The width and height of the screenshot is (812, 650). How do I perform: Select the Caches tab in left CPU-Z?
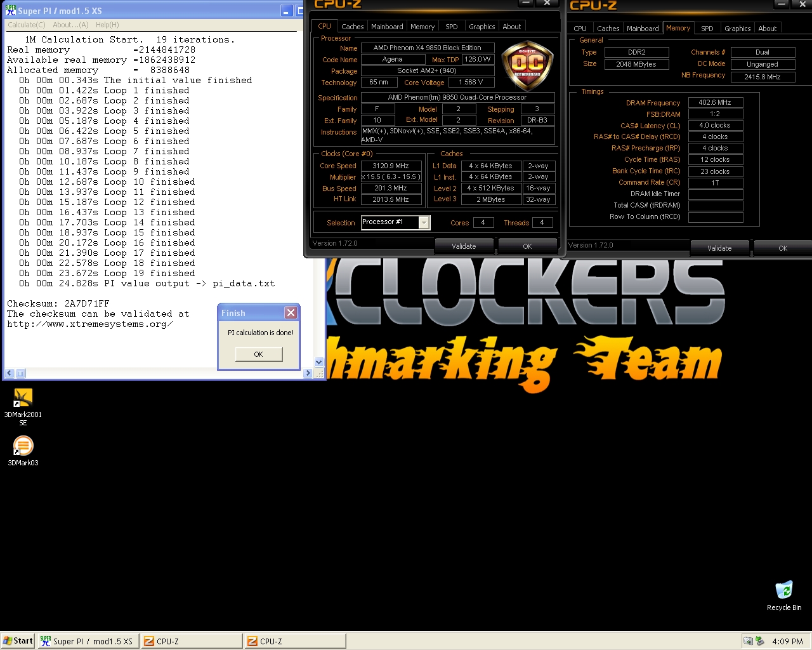pos(353,27)
